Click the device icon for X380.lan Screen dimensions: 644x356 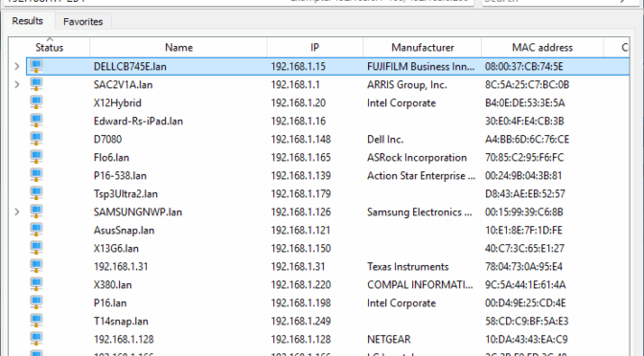pos(36,284)
